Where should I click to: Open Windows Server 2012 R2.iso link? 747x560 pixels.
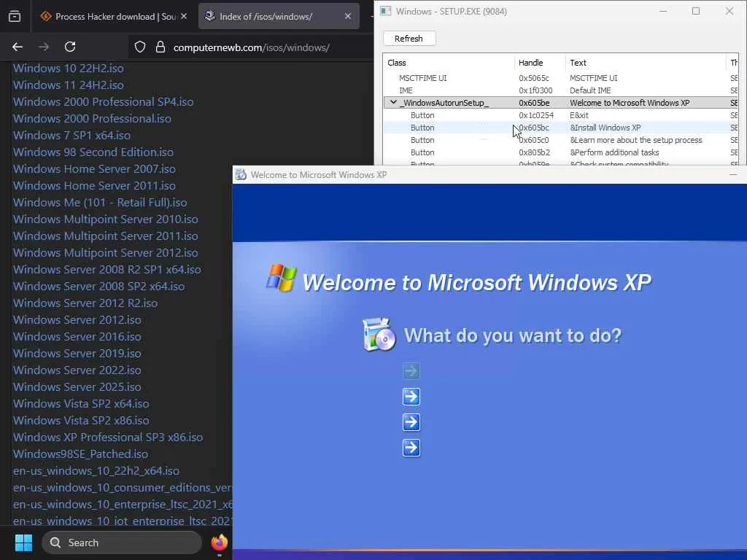point(85,303)
